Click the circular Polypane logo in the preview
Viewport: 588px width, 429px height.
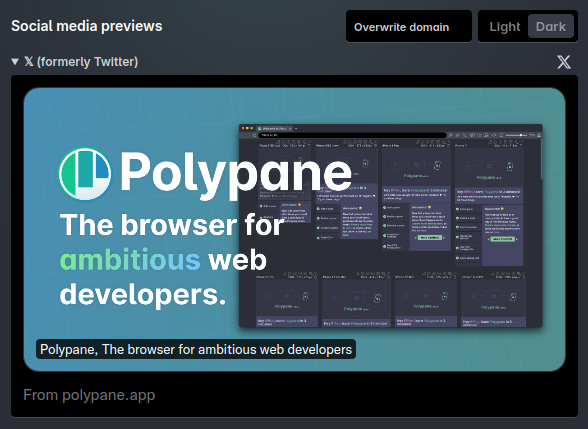click(x=85, y=174)
